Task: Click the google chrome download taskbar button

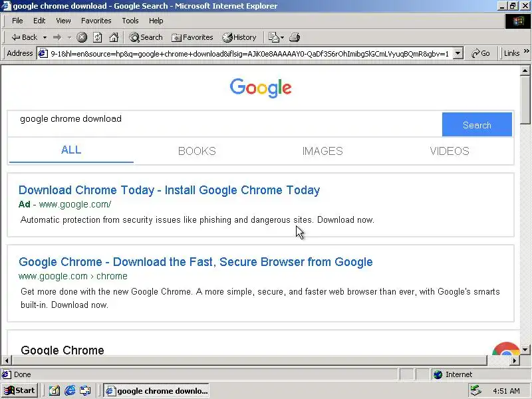Action: click(x=156, y=391)
